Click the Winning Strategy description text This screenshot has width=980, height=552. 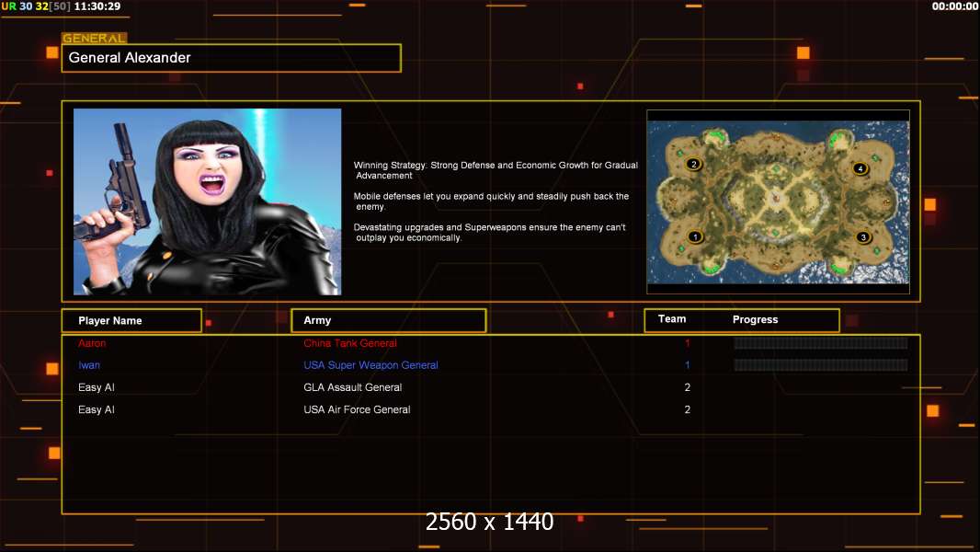coord(496,170)
